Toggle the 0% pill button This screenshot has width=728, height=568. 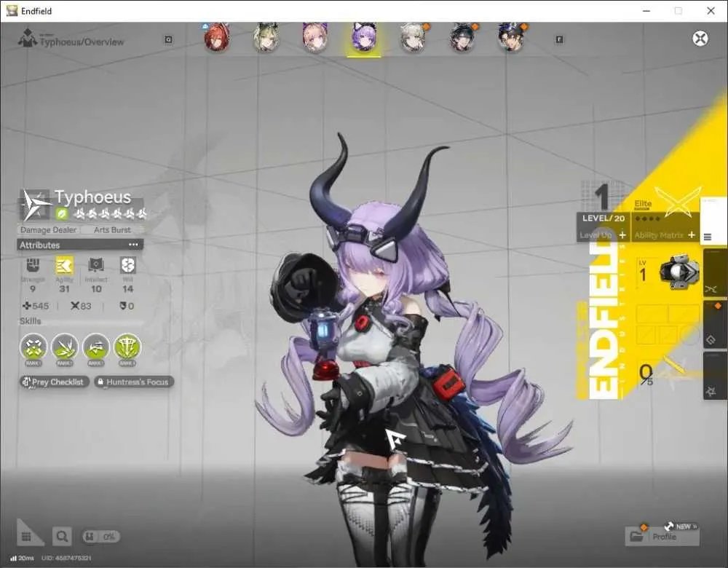tap(100, 537)
